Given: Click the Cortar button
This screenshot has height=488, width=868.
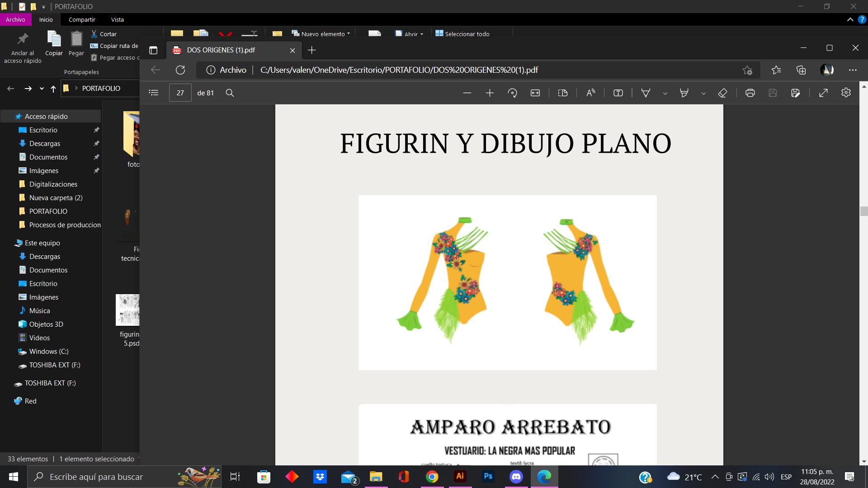Looking at the screenshot, I should point(104,34).
